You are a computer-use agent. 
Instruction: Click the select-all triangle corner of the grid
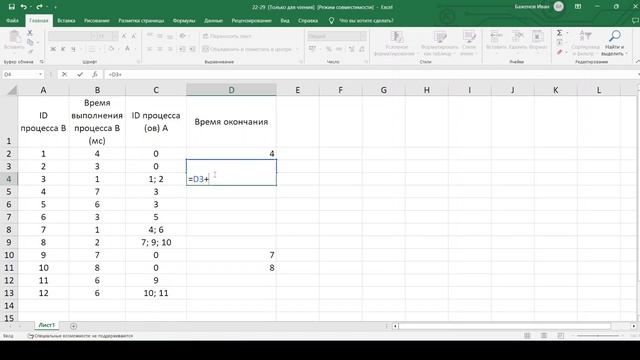click(12, 90)
